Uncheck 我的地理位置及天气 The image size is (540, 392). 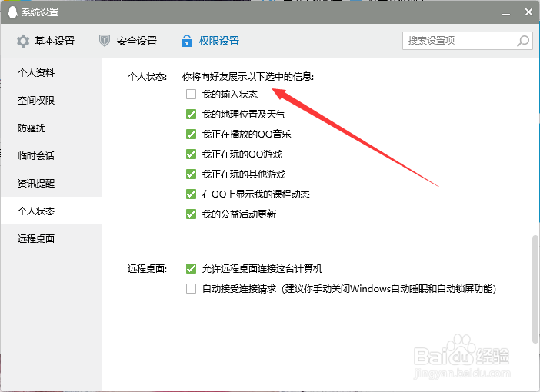191,115
